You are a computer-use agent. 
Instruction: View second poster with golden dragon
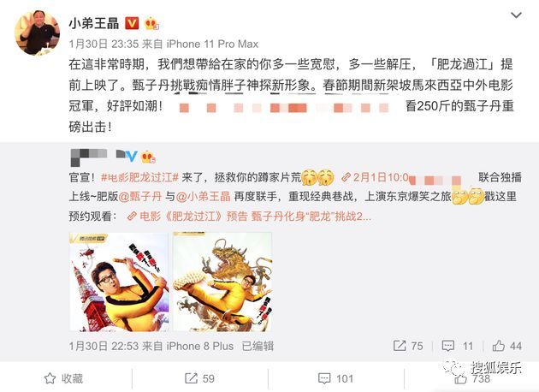pyautogui.click(x=222, y=282)
